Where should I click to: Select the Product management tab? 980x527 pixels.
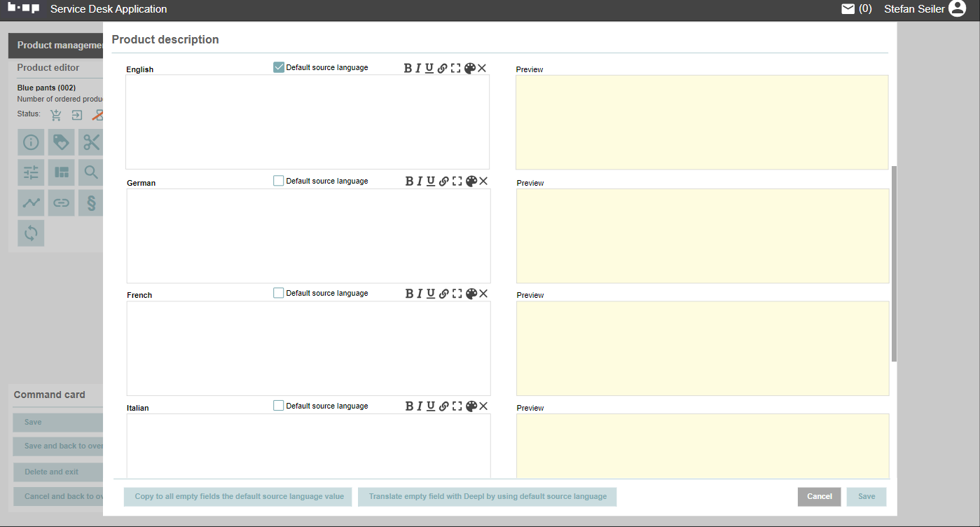click(56, 46)
